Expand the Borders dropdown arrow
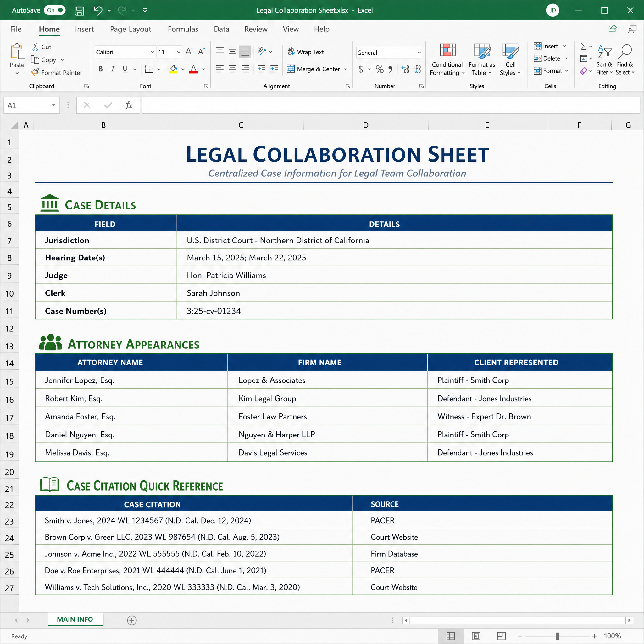Screen dimensions: 644x644 pyautogui.click(x=159, y=69)
